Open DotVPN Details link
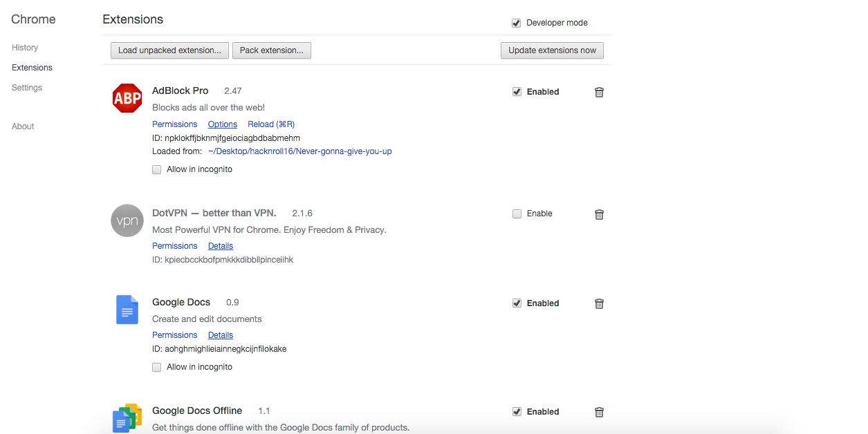 coord(221,246)
